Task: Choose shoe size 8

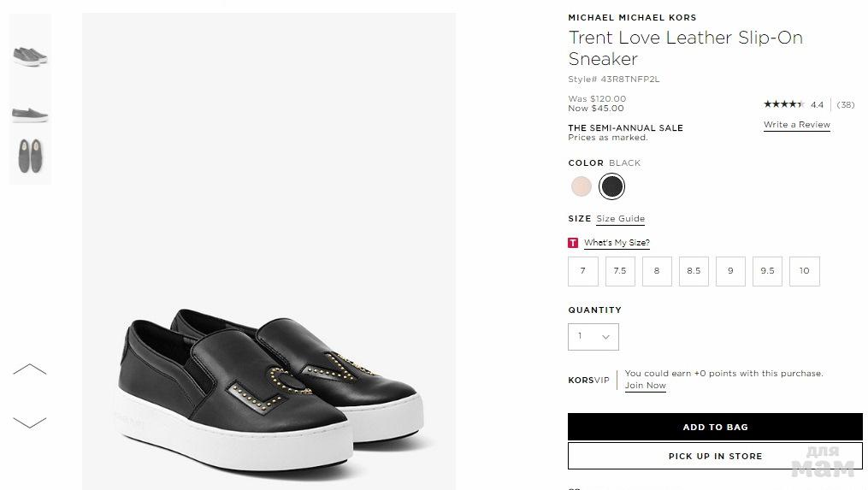Action: pyautogui.click(x=657, y=271)
